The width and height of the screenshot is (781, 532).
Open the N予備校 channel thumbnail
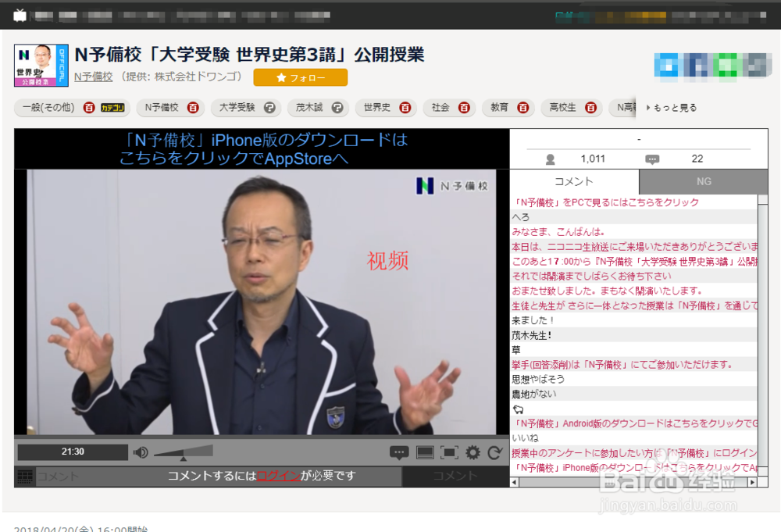coord(41,66)
